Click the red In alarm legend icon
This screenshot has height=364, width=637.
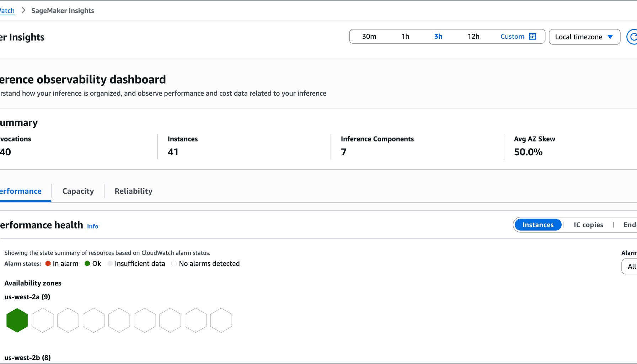(x=48, y=263)
